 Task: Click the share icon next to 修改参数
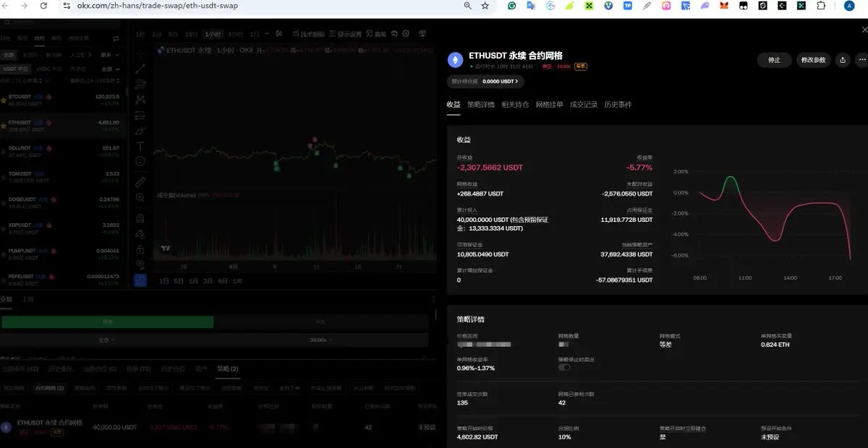pyautogui.click(x=842, y=60)
